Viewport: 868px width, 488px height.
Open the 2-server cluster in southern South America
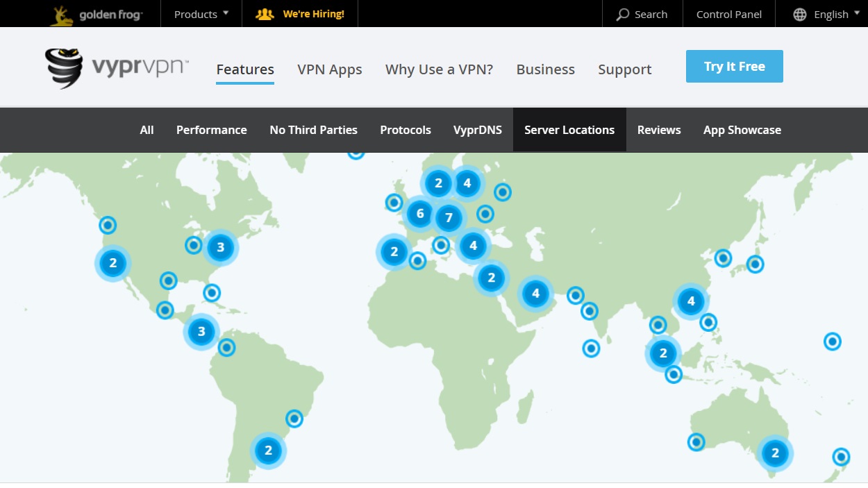tap(268, 451)
